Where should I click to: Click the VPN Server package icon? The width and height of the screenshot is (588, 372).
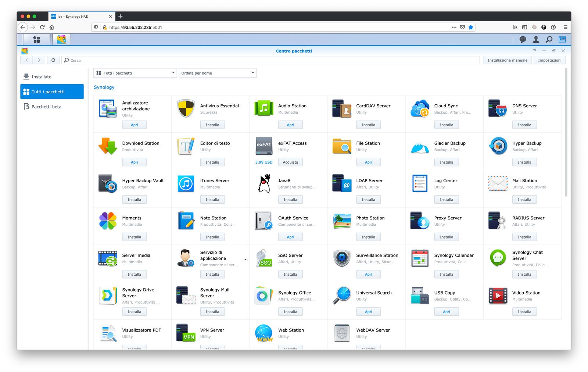186,333
